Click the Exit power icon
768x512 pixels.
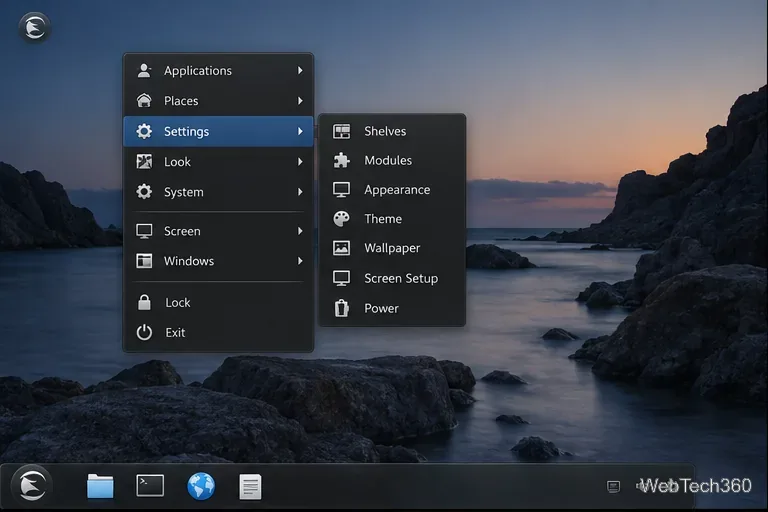tap(144, 332)
